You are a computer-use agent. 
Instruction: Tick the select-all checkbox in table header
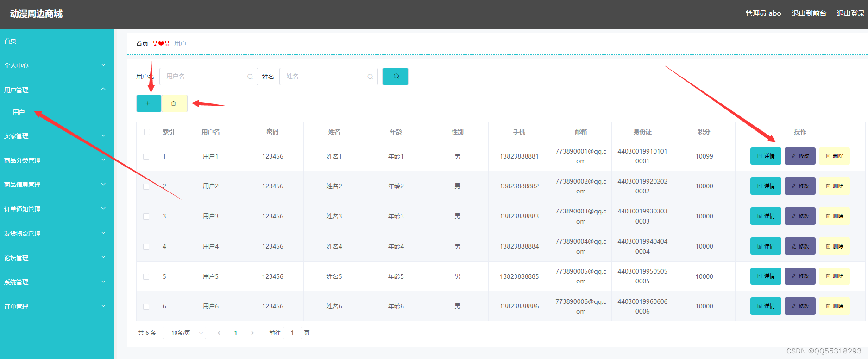pyautogui.click(x=147, y=132)
